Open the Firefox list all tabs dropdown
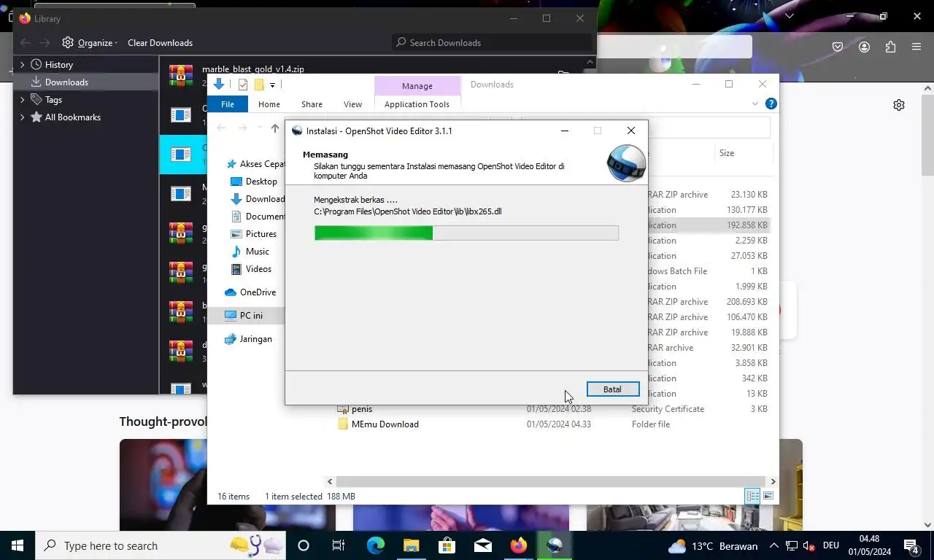The width and height of the screenshot is (934, 560). [x=790, y=16]
